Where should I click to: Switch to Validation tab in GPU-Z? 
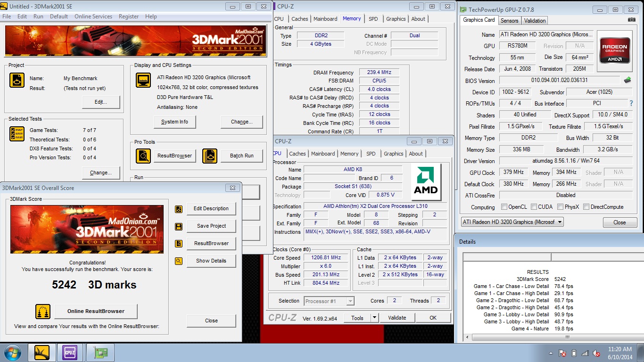(x=535, y=21)
